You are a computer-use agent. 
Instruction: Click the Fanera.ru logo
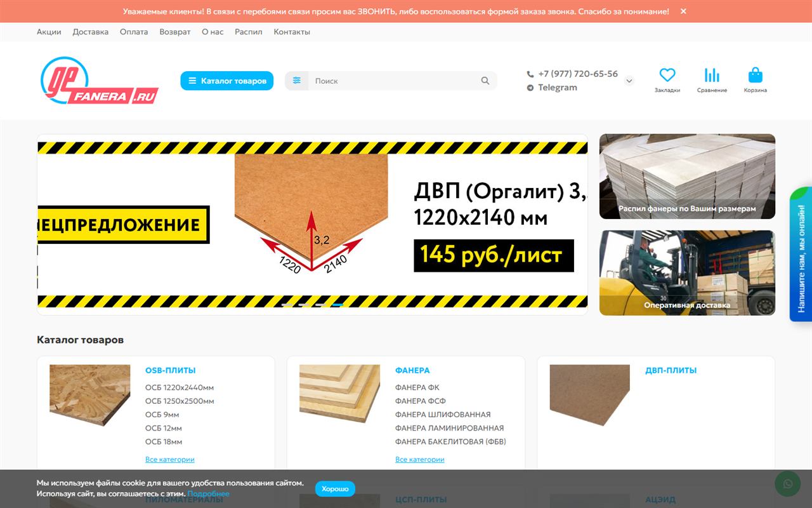(x=100, y=81)
